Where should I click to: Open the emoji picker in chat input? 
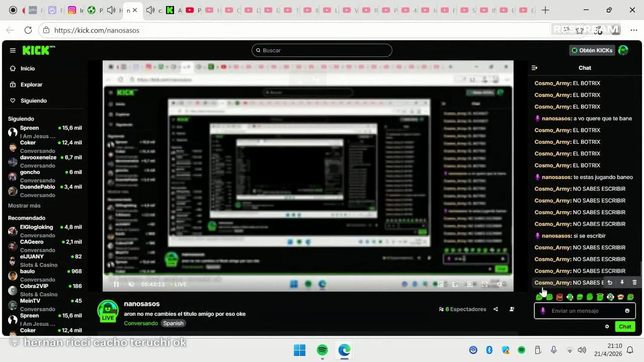pyautogui.click(x=627, y=311)
